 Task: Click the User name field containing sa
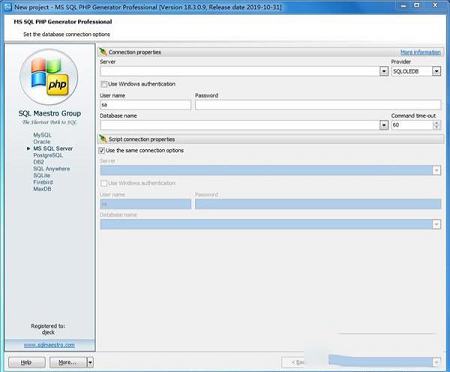pyautogui.click(x=146, y=105)
